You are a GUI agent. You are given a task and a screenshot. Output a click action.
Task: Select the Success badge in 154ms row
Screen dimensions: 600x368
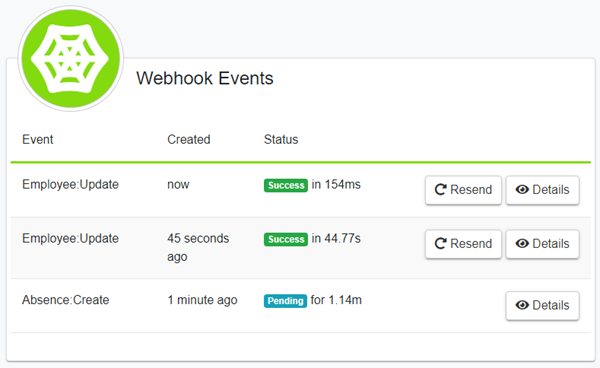pyautogui.click(x=286, y=185)
